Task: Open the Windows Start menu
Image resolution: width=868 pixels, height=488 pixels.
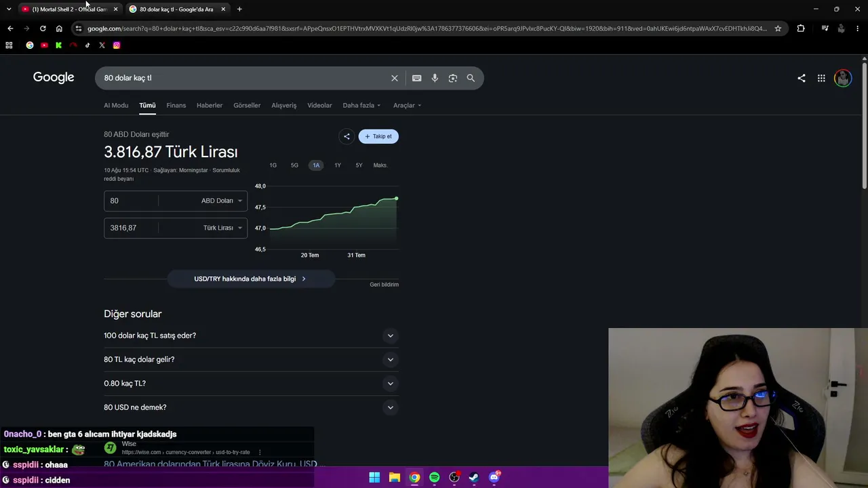Action: pyautogui.click(x=374, y=477)
